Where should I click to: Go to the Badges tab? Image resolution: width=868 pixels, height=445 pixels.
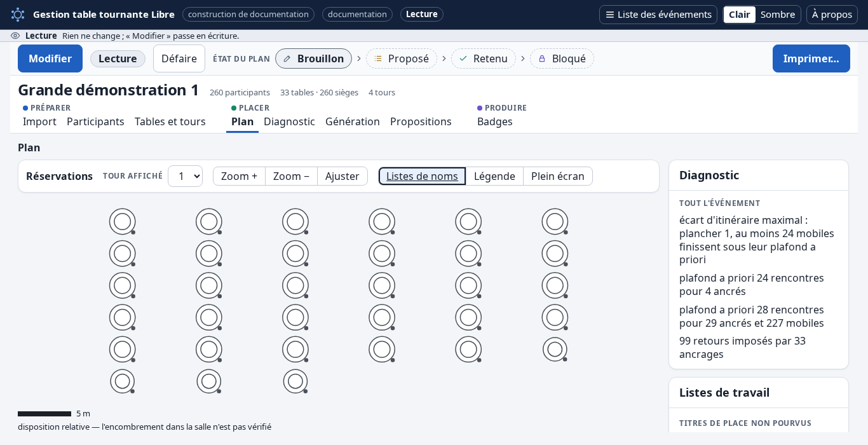pyautogui.click(x=495, y=121)
